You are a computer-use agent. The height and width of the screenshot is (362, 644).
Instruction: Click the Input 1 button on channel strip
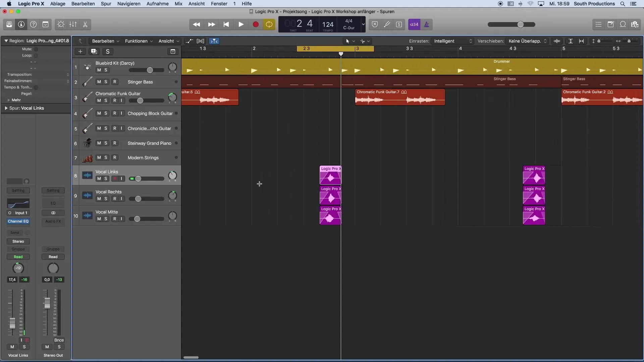click(21, 213)
